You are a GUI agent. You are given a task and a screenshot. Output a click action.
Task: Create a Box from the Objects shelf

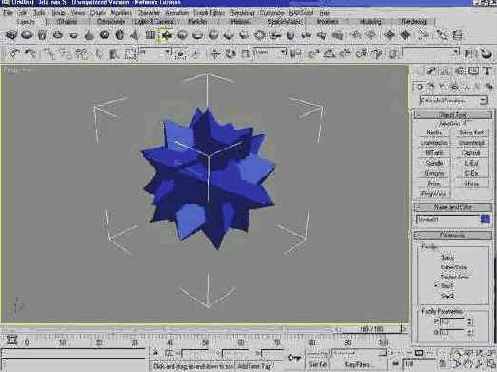coord(11,35)
